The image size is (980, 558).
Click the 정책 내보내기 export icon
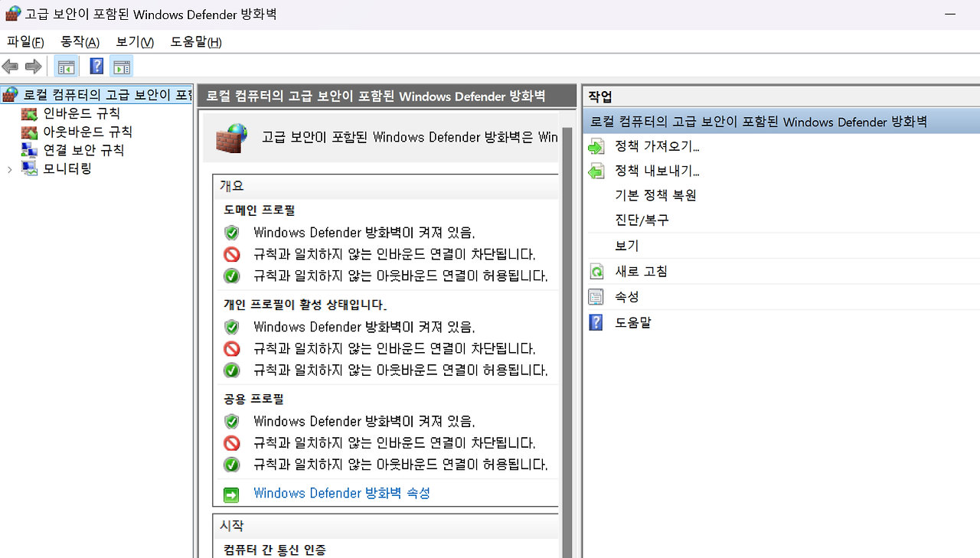596,170
